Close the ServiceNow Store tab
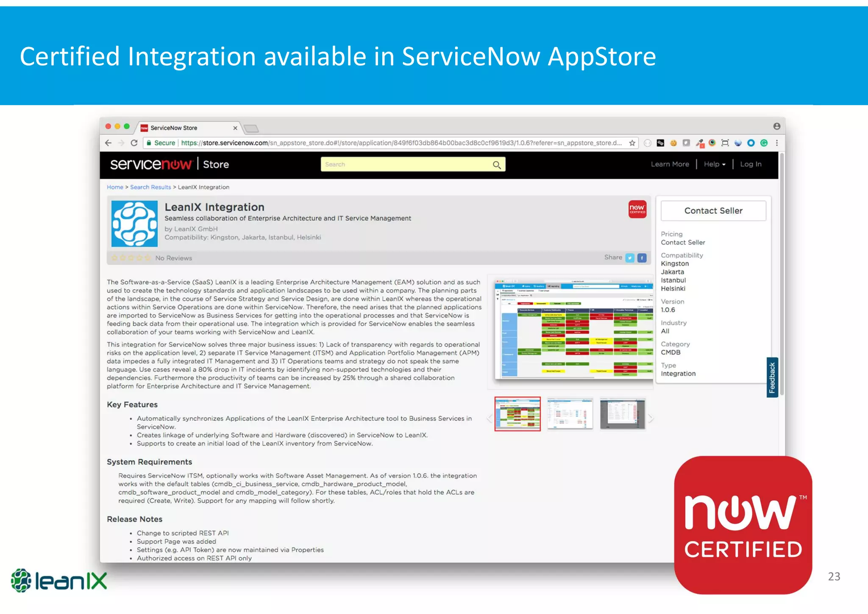Viewport: 868px width, 614px height. click(235, 128)
